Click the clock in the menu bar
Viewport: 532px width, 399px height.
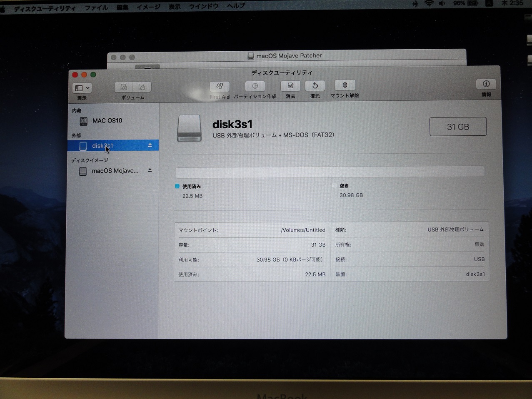pyautogui.click(x=512, y=3)
